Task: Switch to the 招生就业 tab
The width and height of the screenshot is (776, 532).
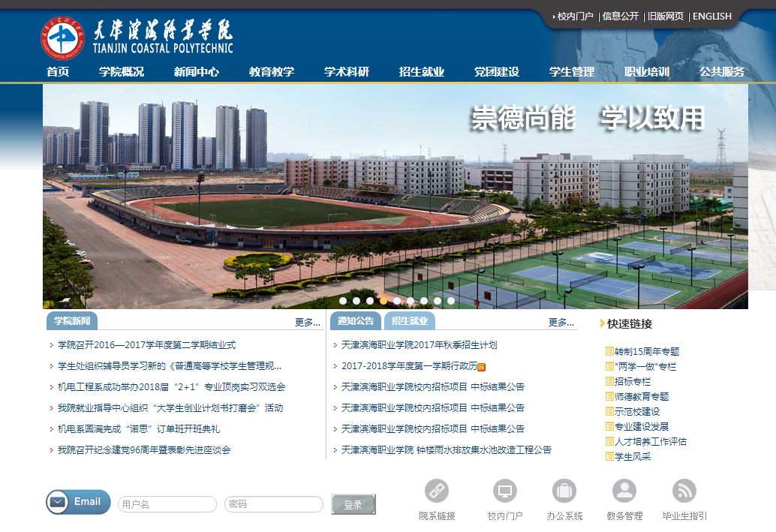Action: [410, 321]
